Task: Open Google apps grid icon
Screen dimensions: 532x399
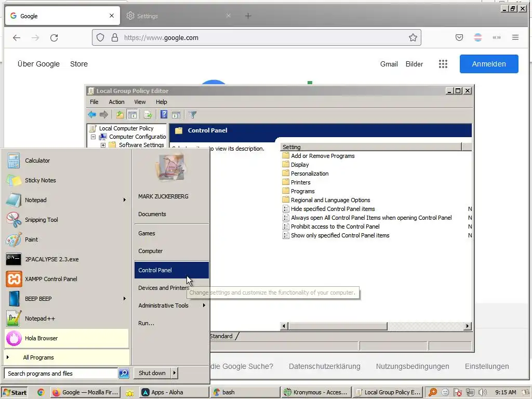Action: coord(443,64)
